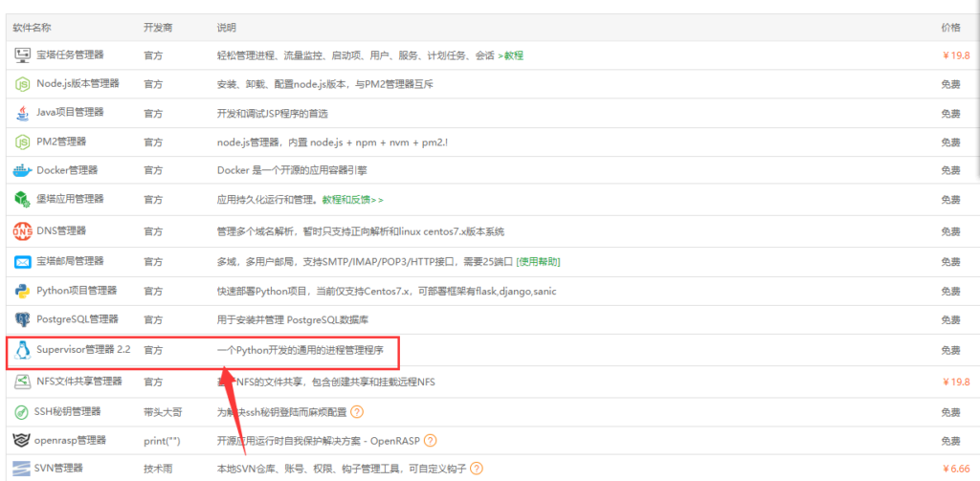Select Supervisor管理器 2.2 software name
Viewport: 980px width, 481px height.
83,350
